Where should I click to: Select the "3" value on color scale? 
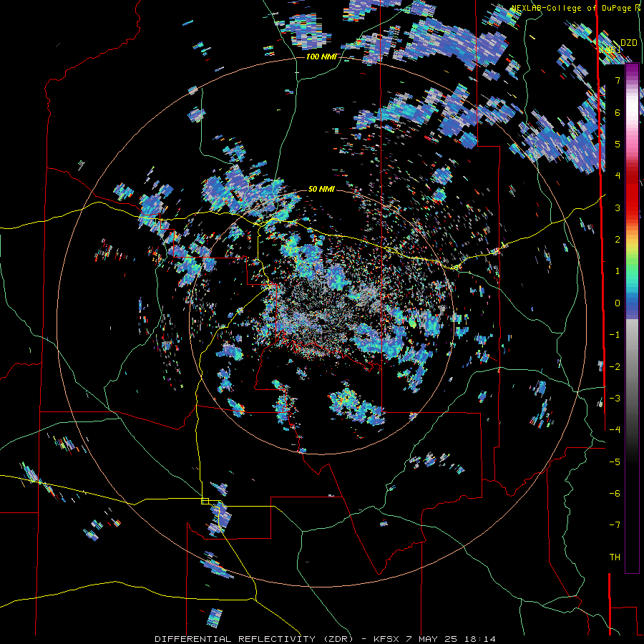tap(618, 208)
